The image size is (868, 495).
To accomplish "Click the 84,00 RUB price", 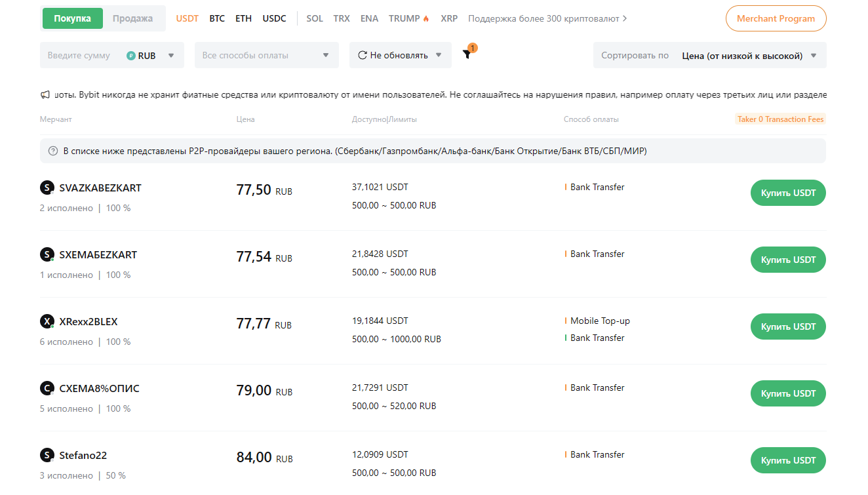I will 264,458.
